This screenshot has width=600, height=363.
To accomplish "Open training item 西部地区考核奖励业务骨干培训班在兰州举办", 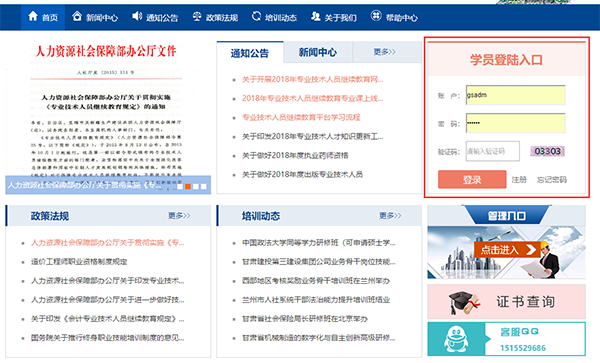I will pos(316,281).
